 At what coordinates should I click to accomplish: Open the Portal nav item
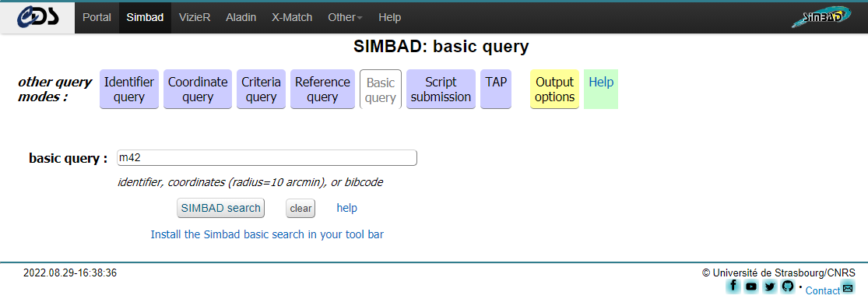pyautogui.click(x=97, y=17)
